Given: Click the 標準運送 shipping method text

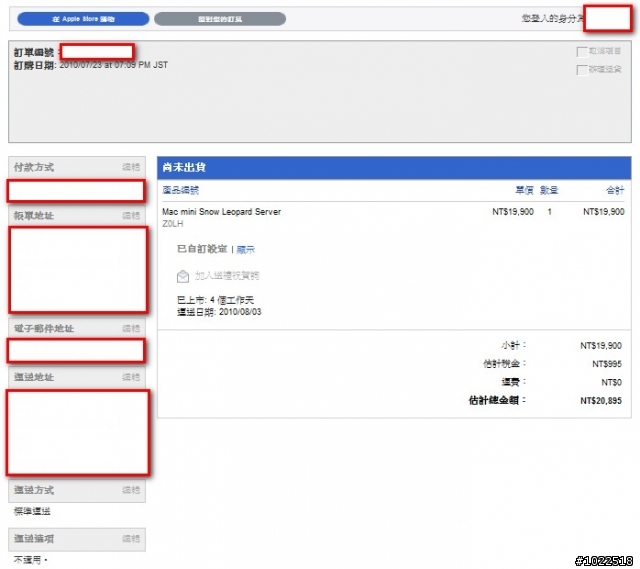Looking at the screenshot, I should 32,511.
